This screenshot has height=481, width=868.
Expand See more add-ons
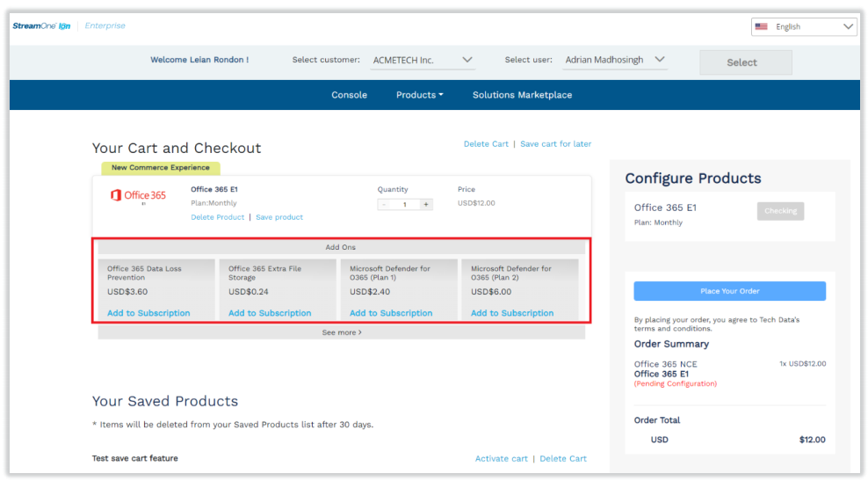[x=342, y=332]
